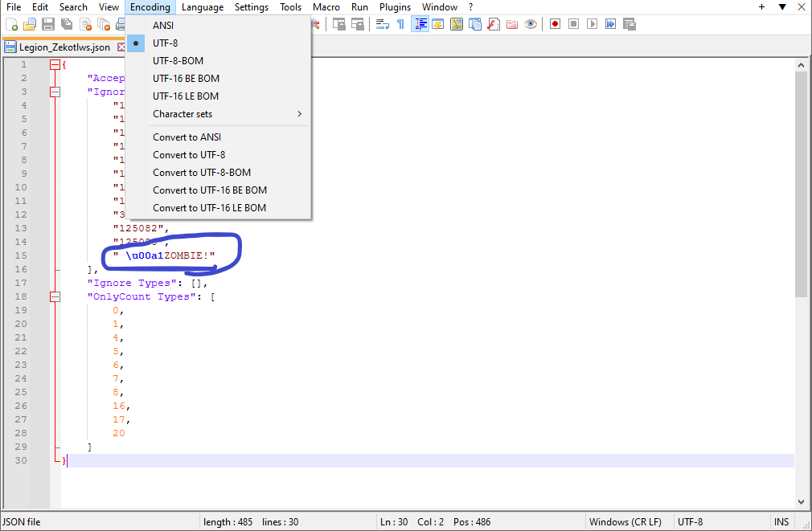Click the Monitoring eye icon
This screenshot has width=812, height=531.
tap(531, 24)
